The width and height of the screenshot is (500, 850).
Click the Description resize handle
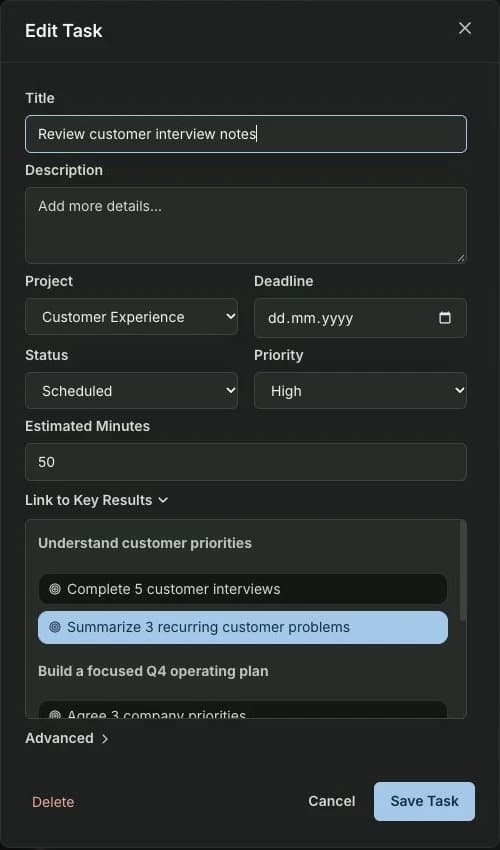coord(460,258)
